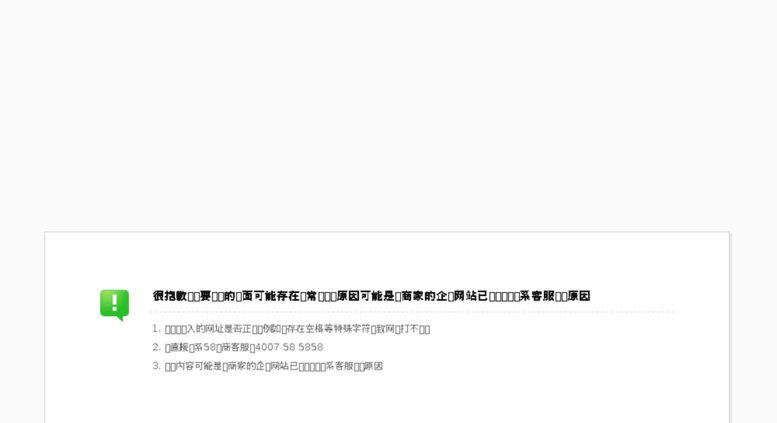
Task: Select the bold apology heading text
Action: (x=371, y=296)
